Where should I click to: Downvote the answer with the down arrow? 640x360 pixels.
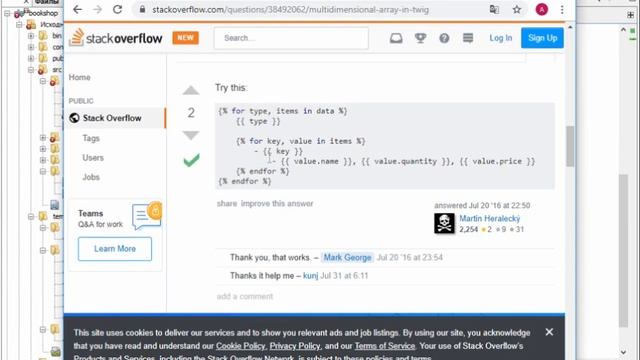(191, 135)
